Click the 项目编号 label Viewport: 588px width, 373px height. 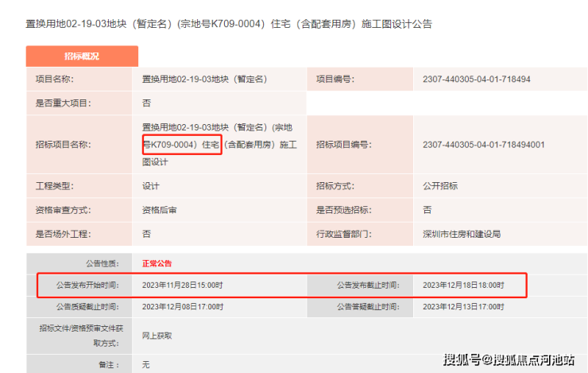(335, 80)
